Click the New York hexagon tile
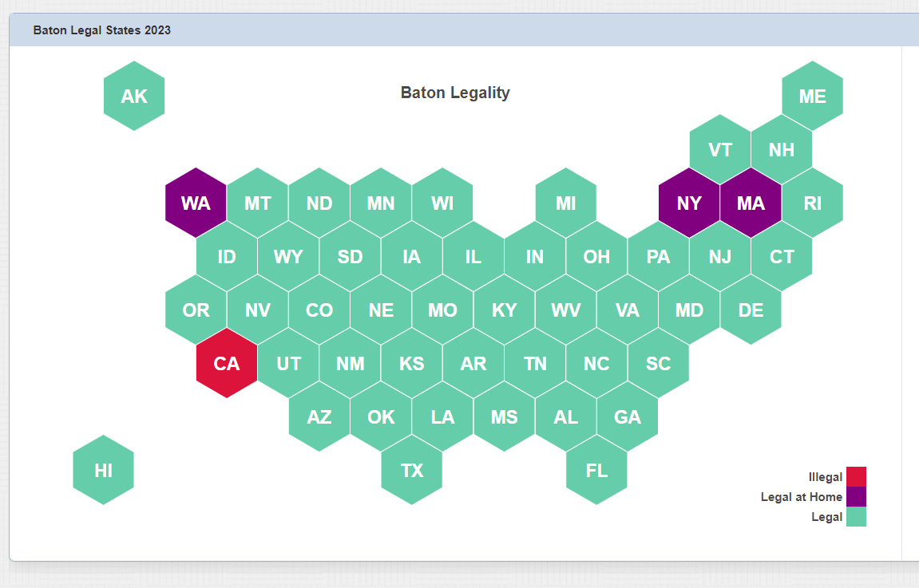Viewport: 919px width, 588px height. coord(689,203)
